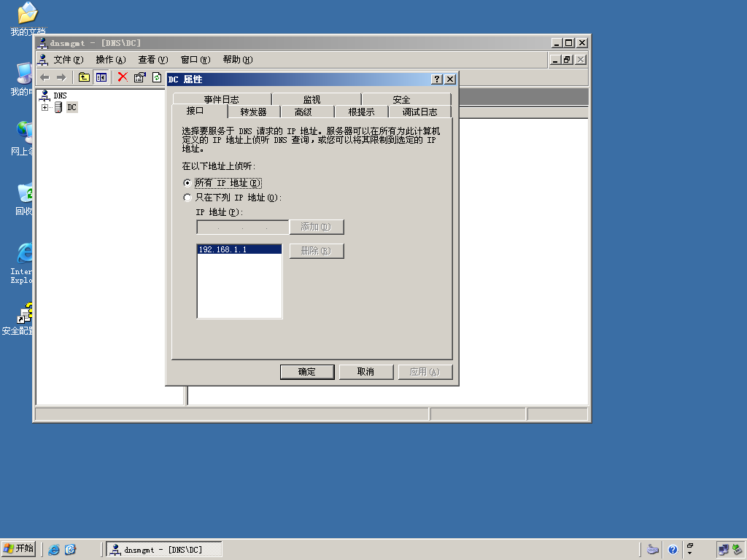Open the 操作 menu
747x560 pixels.
point(111,60)
